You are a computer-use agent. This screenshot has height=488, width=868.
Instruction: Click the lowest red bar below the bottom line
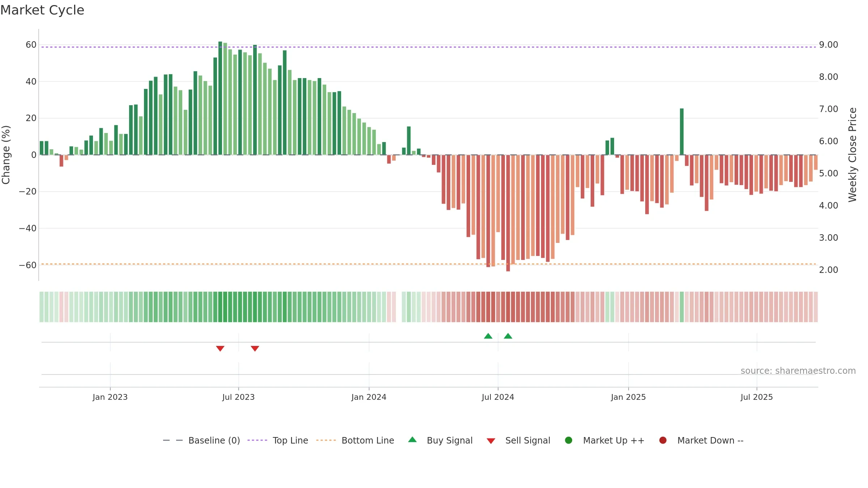pos(508,213)
